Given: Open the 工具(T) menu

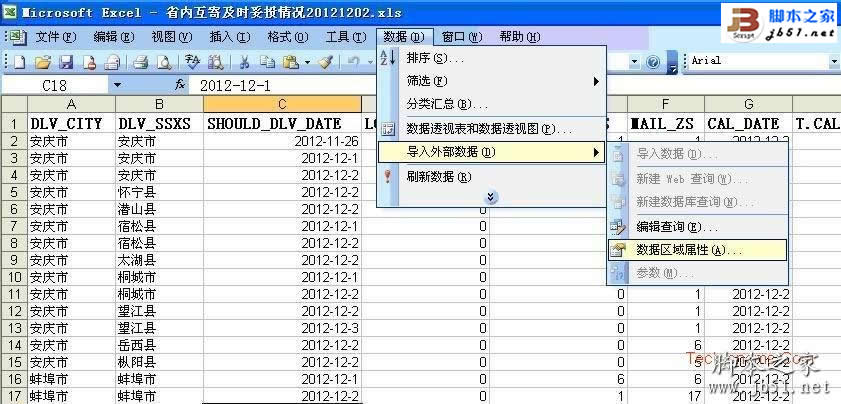Looking at the screenshot, I should 345,37.
